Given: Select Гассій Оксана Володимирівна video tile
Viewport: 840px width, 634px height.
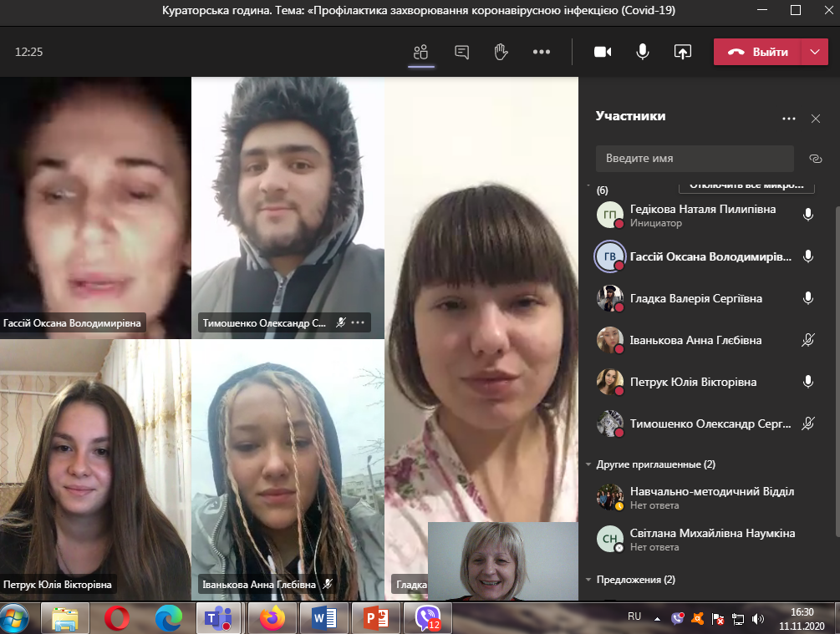Looking at the screenshot, I should point(95,208).
